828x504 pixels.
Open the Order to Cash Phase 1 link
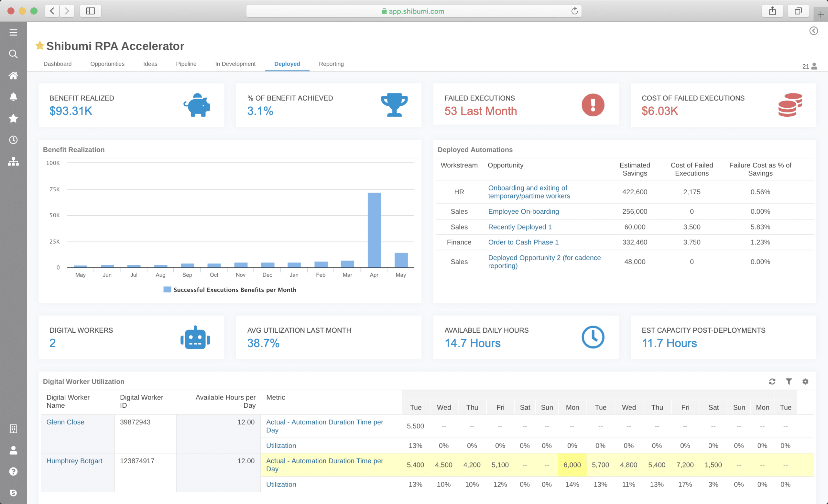(523, 242)
